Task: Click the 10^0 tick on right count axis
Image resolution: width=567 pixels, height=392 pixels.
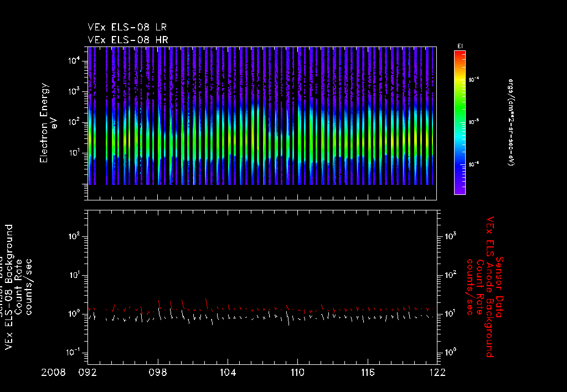Action: pyautogui.click(x=451, y=352)
